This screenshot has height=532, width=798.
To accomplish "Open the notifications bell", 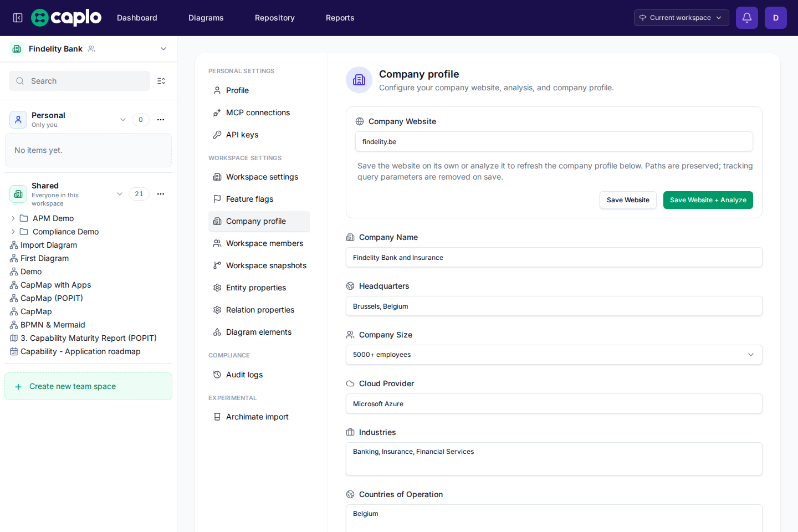I will (x=747, y=18).
